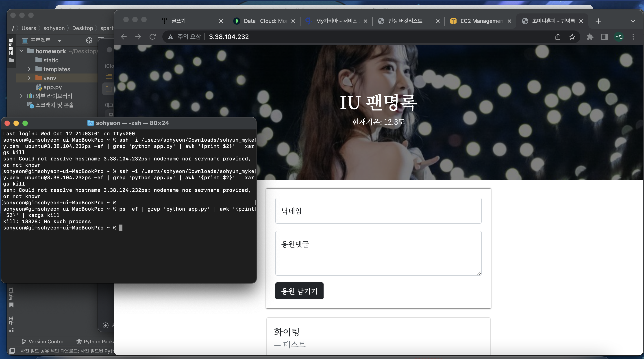Reload the 3.38.104.232 page
Screen dimensions: 644x359
click(152, 37)
